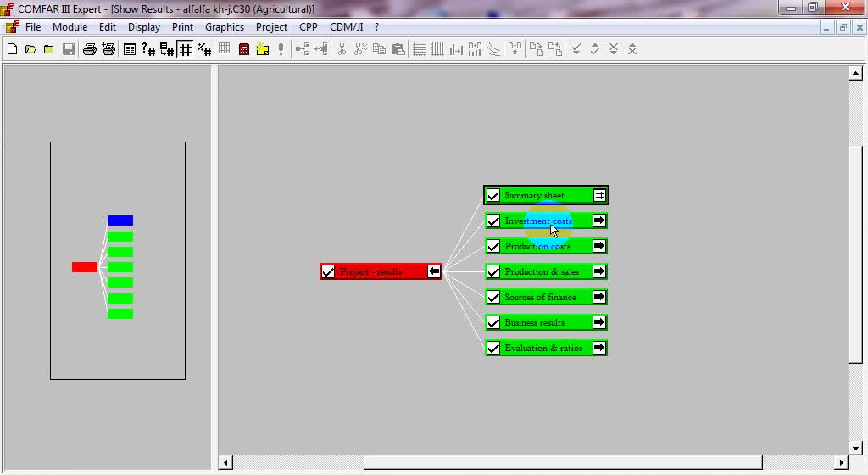This screenshot has height=475, width=868.
Task: Open a project with the open-folder icon
Action: click(x=31, y=49)
